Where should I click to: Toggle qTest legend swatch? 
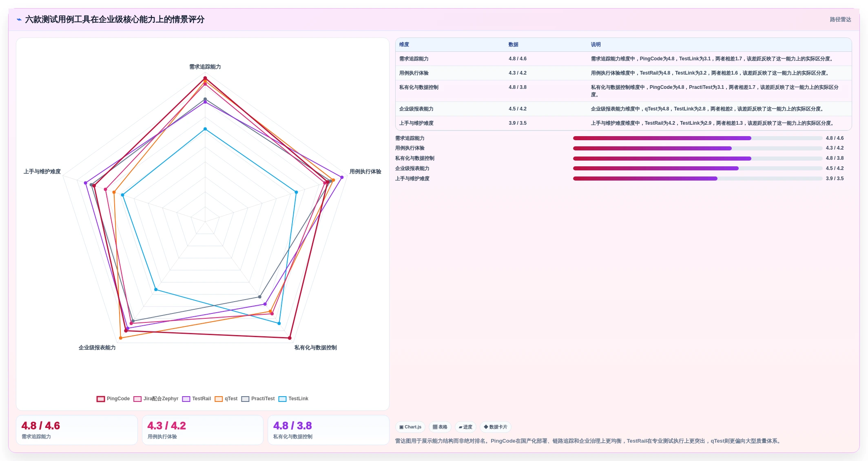pos(219,399)
